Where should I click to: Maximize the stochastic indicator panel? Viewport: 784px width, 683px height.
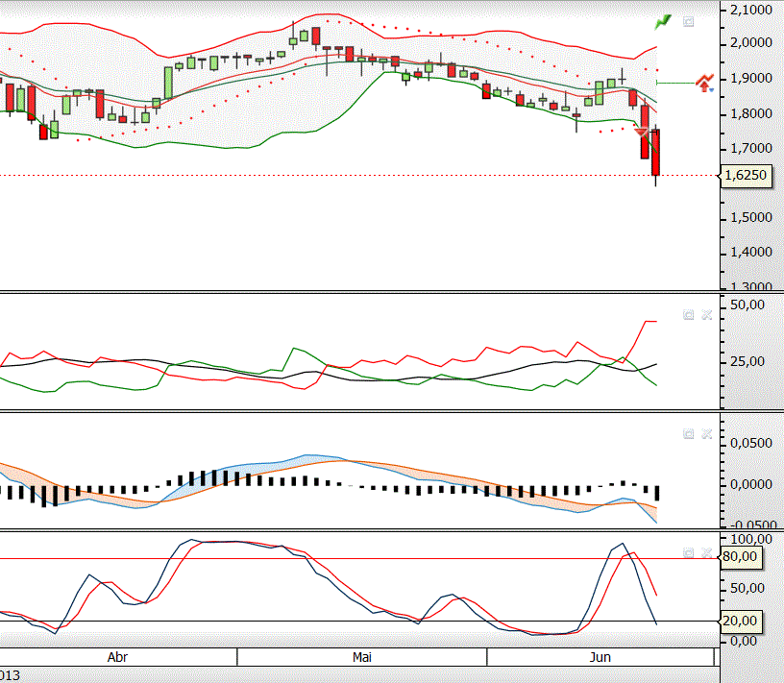tap(689, 553)
